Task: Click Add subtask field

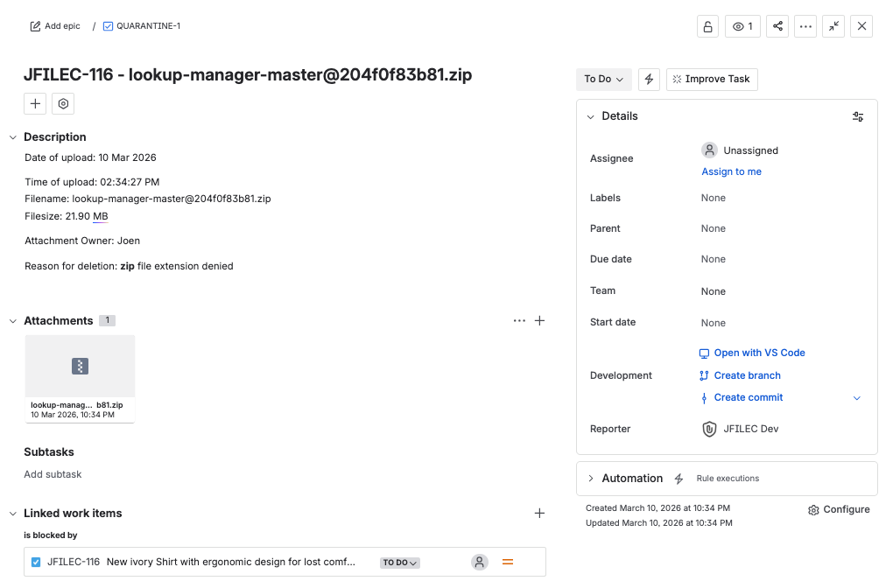Action: point(53,474)
